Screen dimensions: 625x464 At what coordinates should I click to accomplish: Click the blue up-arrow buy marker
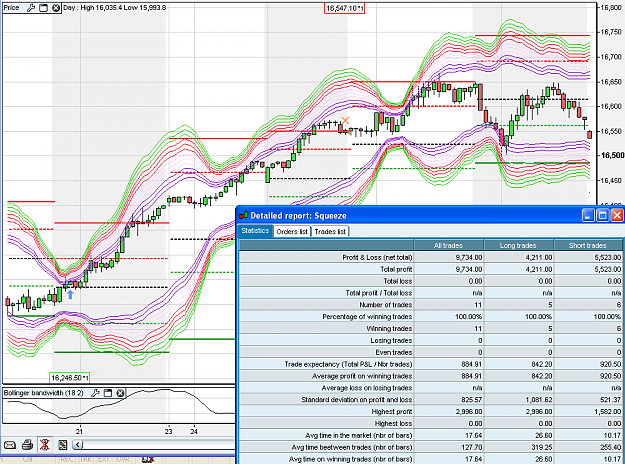click(70, 295)
